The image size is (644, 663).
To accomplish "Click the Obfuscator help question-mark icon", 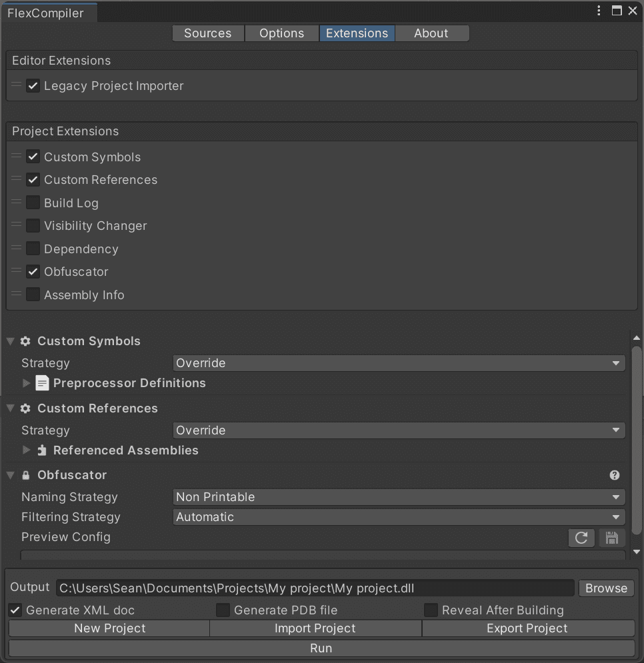I will coord(615,475).
